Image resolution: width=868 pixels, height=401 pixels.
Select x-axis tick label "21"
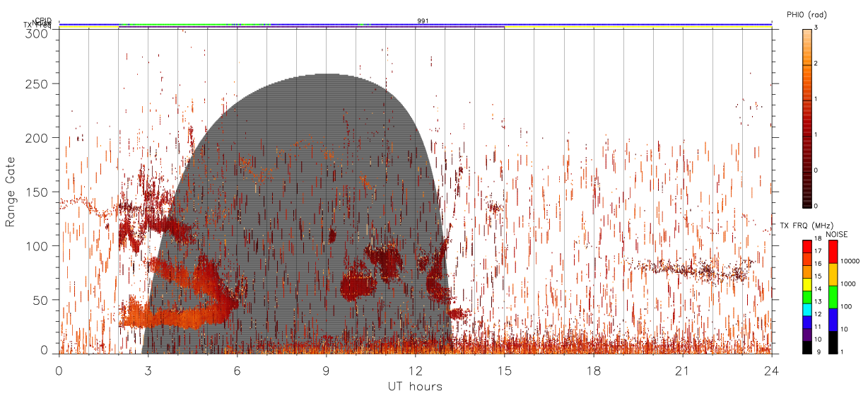[683, 371]
